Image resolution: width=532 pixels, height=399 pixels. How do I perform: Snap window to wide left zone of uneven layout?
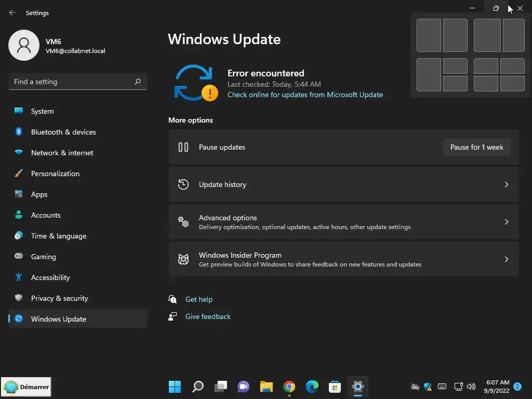487,35
